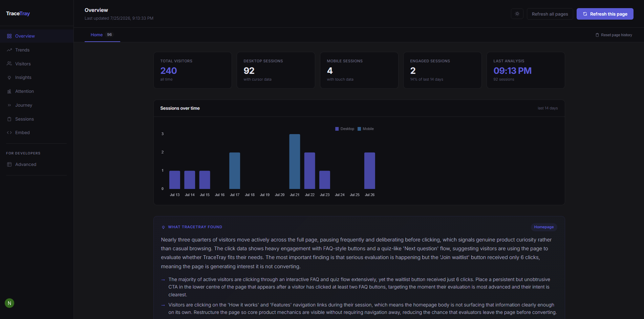The height and width of the screenshot is (319, 644).
Task: Click the Jul 13 bar
Action: click(x=175, y=180)
